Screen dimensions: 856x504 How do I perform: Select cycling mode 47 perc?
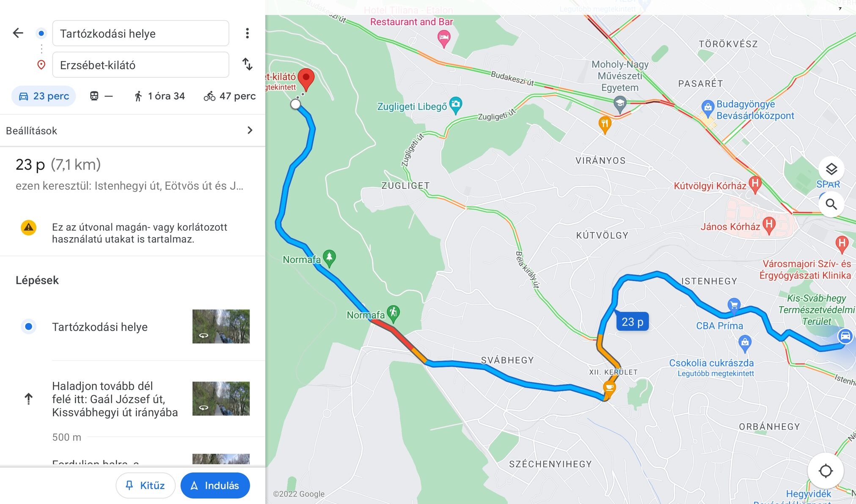pos(230,96)
